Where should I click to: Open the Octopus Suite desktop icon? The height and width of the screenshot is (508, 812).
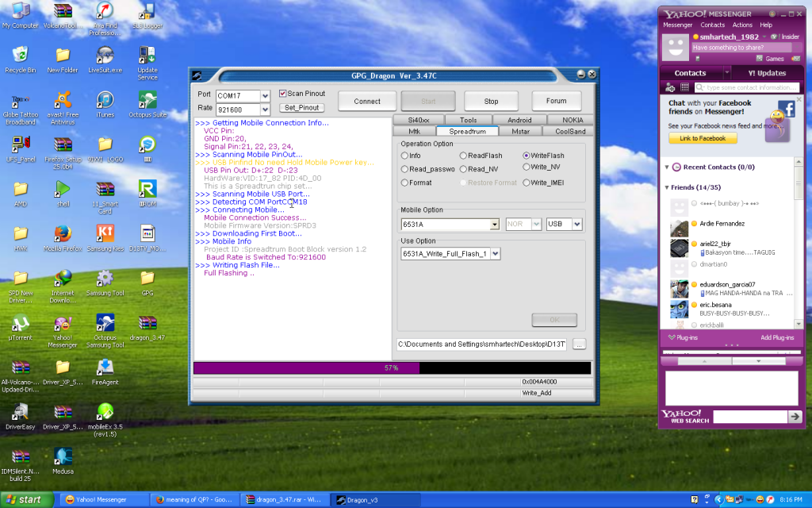pyautogui.click(x=147, y=100)
